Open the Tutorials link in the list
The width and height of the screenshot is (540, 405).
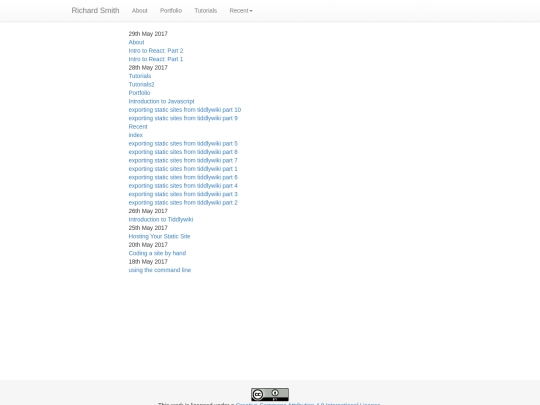pos(139,76)
